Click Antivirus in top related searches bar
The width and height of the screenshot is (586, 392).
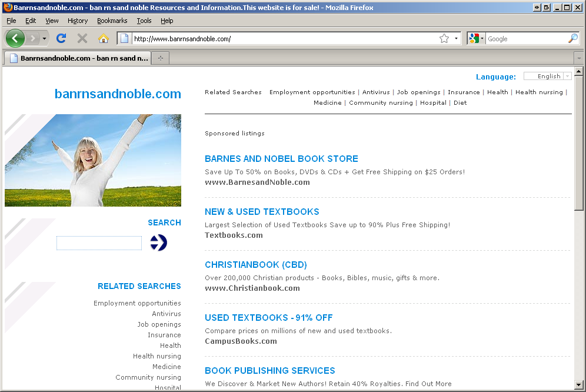[x=376, y=92]
